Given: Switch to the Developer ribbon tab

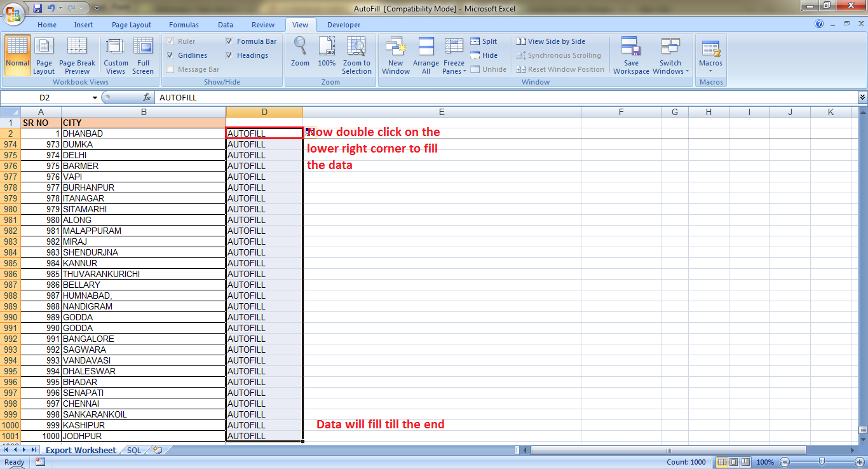Looking at the screenshot, I should 343,24.
